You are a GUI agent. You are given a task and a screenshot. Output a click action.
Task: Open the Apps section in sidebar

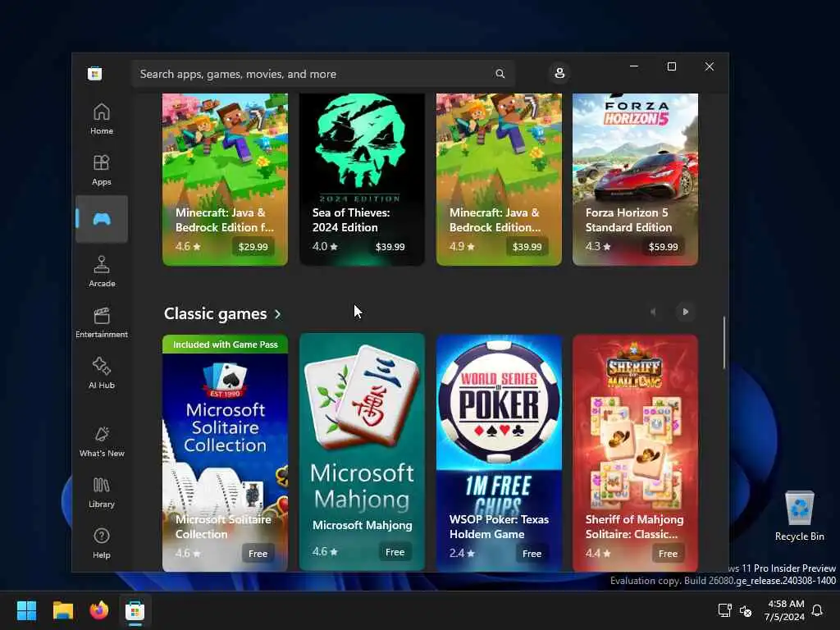click(x=101, y=170)
